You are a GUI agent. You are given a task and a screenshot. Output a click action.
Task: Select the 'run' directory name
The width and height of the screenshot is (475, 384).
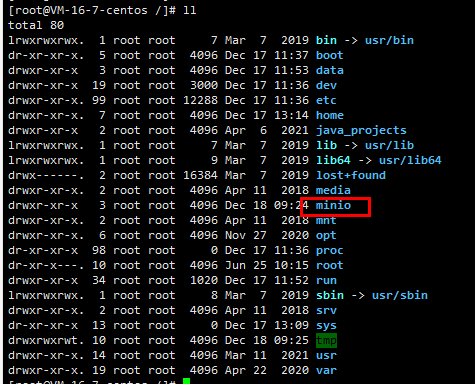tap(326, 280)
